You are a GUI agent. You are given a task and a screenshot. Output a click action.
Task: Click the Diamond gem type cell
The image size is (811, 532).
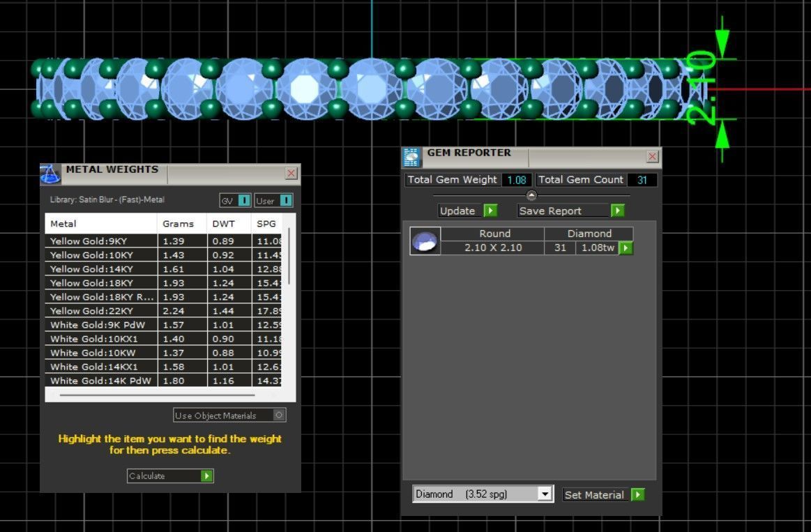(x=589, y=234)
